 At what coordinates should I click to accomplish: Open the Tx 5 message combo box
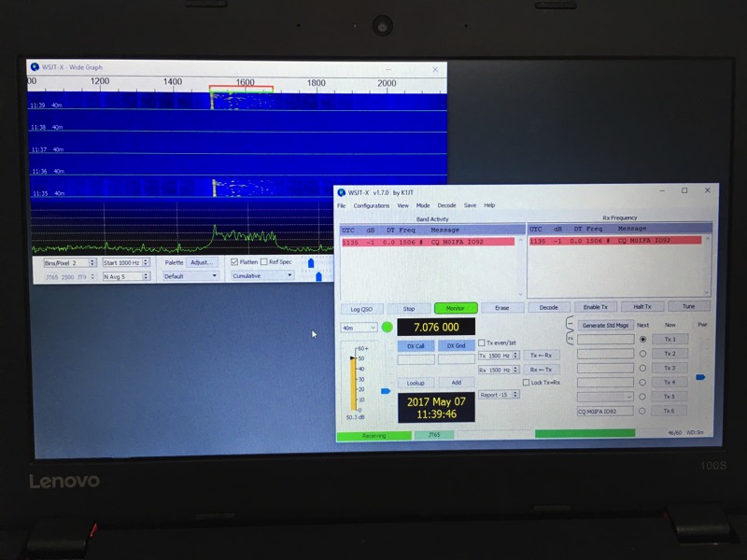(x=605, y=397)
